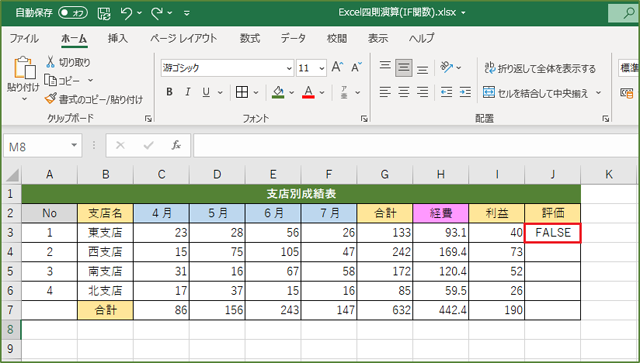Open the Undo history dropdown
This screenshot has width=640, height=363.
[x=140, y=13]
